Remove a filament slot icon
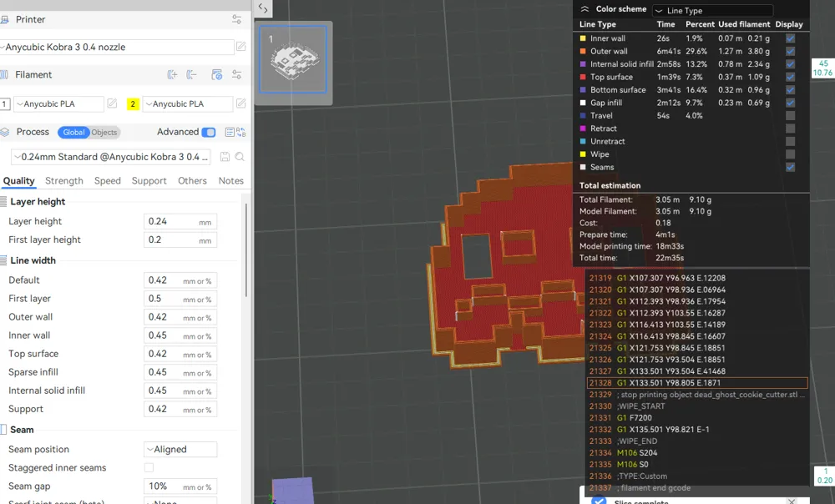Viewport: 835px width, 504px height. [192, 75]
